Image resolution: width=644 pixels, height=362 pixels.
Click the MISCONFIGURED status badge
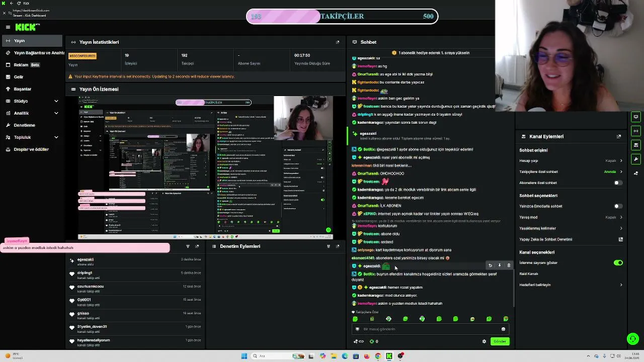(83, 56)
